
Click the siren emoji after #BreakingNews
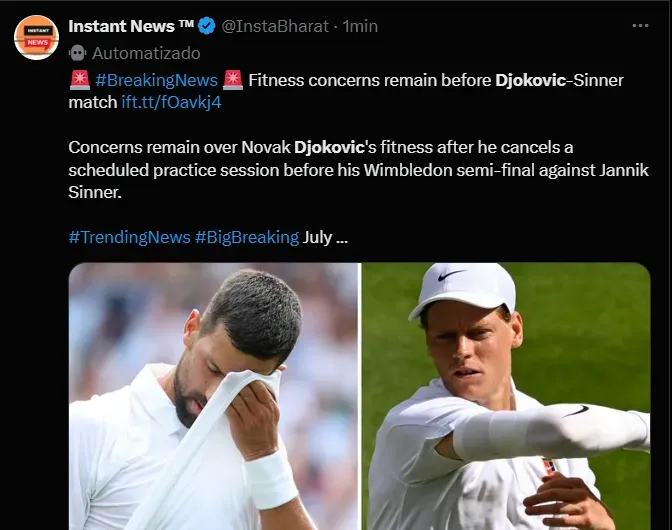pyautogui.click(x=233, y=80)
